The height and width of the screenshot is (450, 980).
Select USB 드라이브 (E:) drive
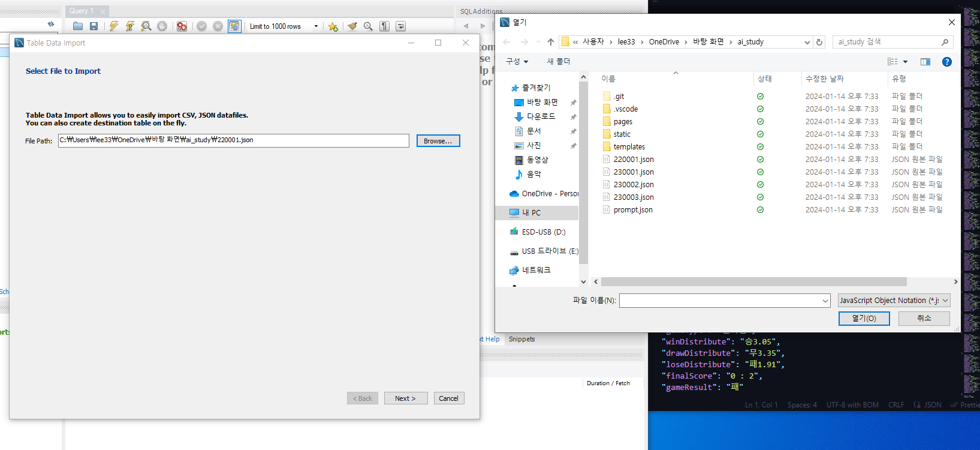(x=543, y=251)
